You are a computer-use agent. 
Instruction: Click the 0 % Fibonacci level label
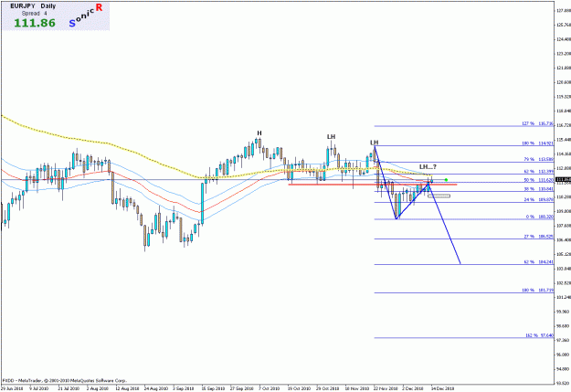coord(539,217)
